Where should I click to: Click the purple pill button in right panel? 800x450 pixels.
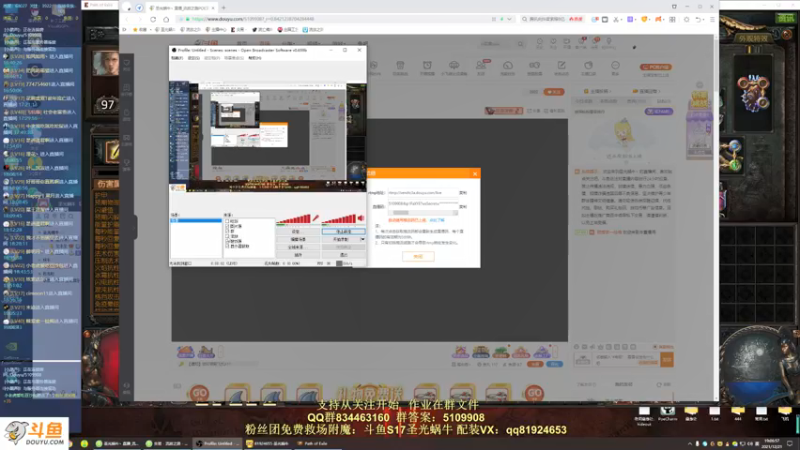659,111
